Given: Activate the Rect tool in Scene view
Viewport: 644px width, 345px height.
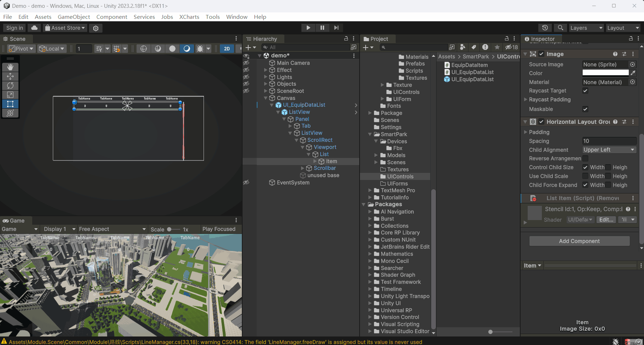Looking at the screenshot, I should tap(10, 104).
